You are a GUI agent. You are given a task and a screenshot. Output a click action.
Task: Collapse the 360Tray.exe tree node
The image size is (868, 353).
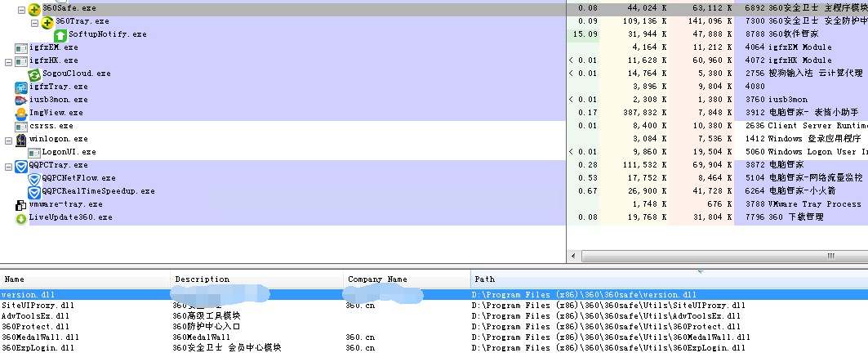[x=35, y=23]
